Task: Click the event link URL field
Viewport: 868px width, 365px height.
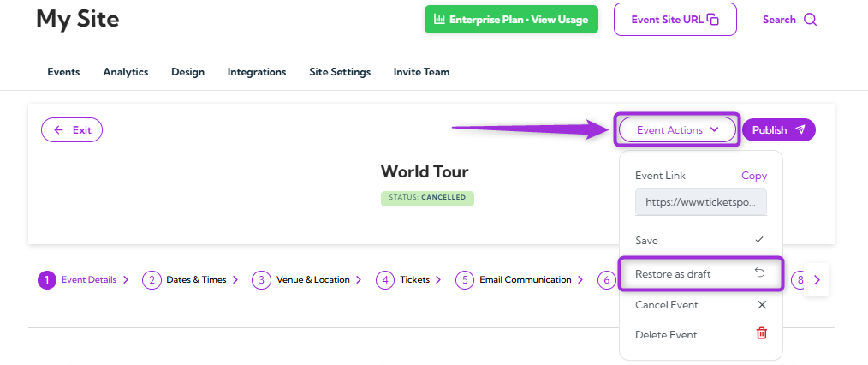Action: point(701,202)
